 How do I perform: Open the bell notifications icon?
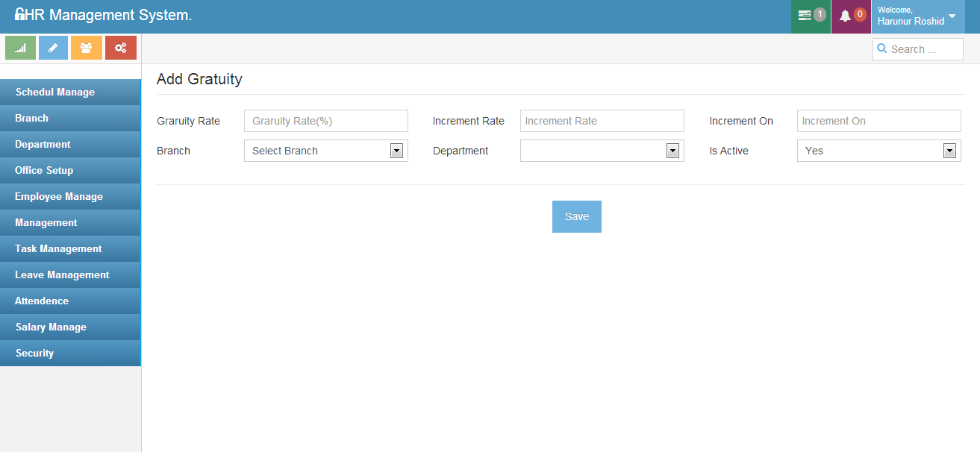click(846, 16)
